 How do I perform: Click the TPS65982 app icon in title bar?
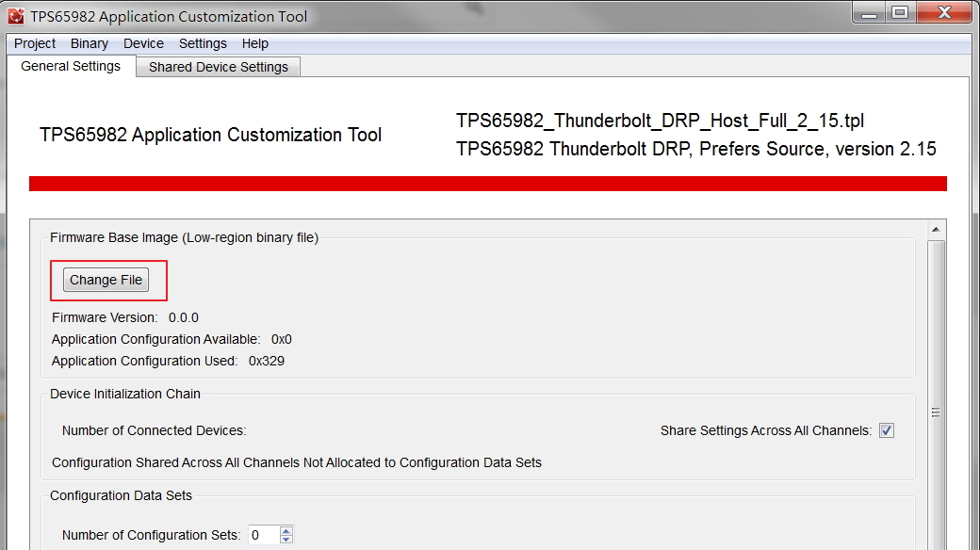16,16
